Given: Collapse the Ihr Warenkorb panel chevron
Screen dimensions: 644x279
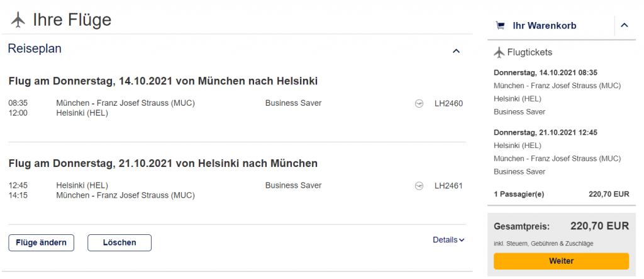Looking at the screenshot, I should tap(624, 26).
